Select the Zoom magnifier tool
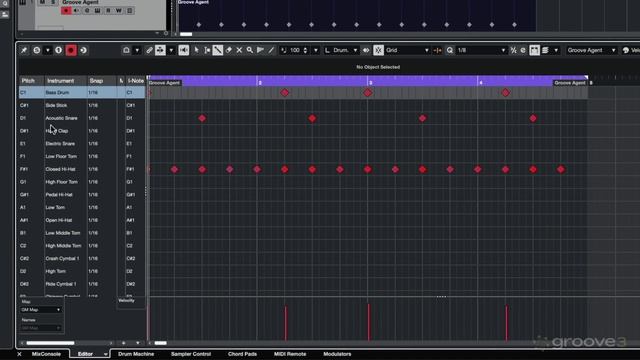This screenshot has width=640, height=360. 250,50
